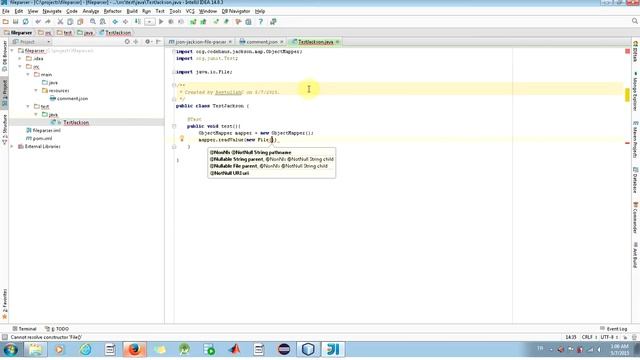Click the Undo arrow icon
The height and width of the screenshot is (360, 640).
pos(38,22)
